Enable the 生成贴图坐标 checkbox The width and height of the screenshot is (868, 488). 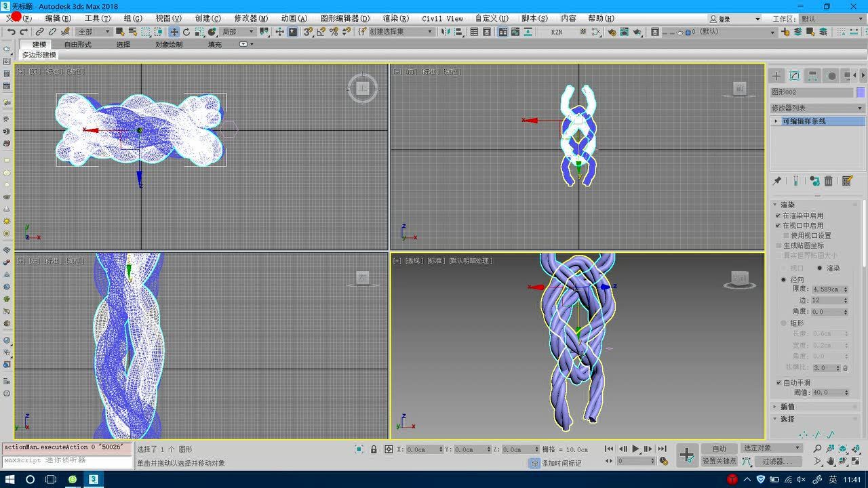coord(778,245)
